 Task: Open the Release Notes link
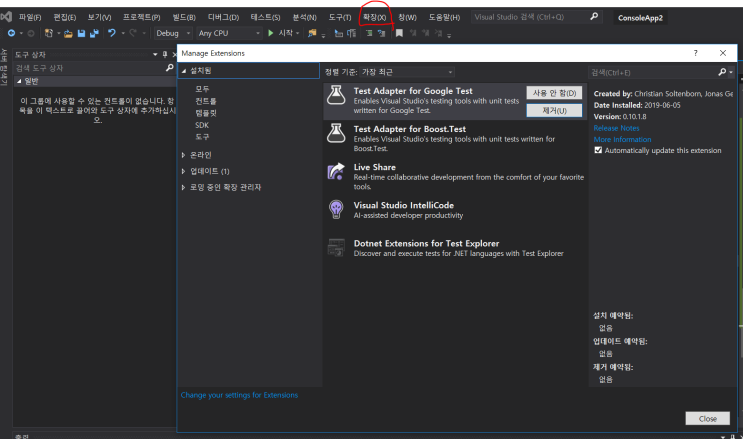coord(616,128)
